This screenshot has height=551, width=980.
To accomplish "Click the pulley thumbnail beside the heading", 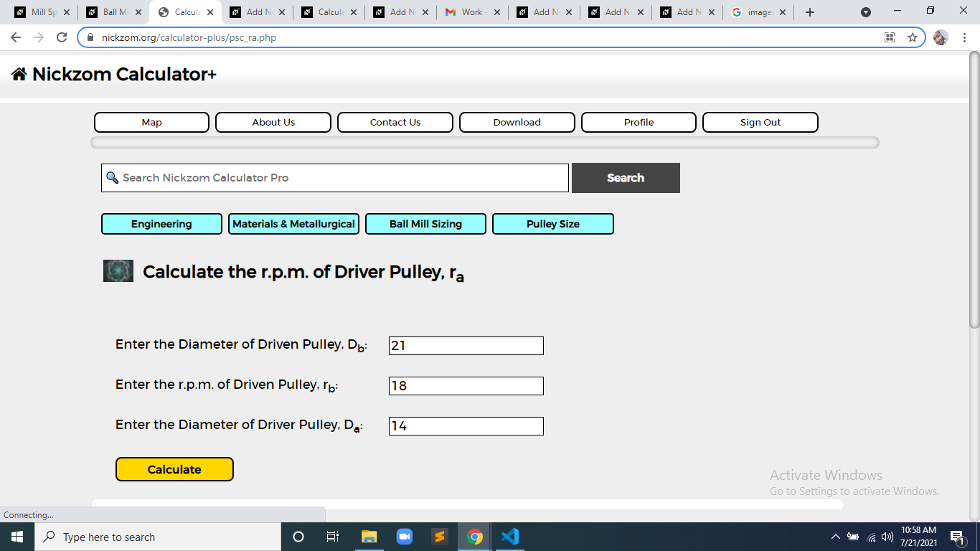I will 118,270.
